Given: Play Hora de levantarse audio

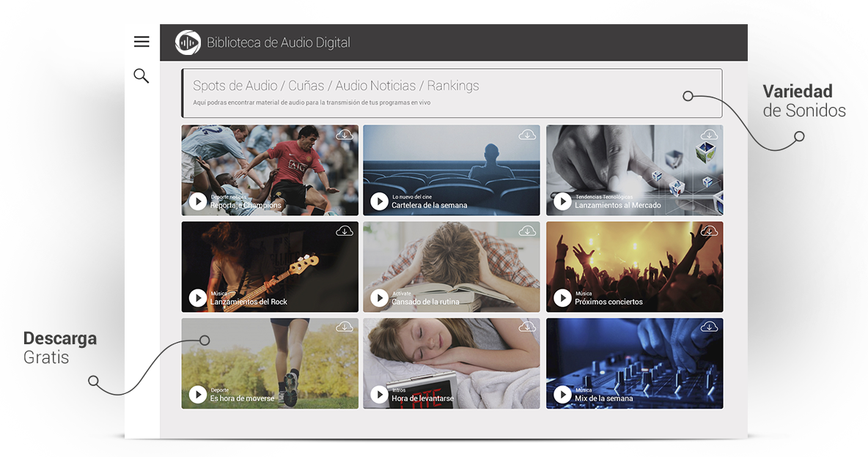Looking at the screenshot, I should (x=379, y=395).
